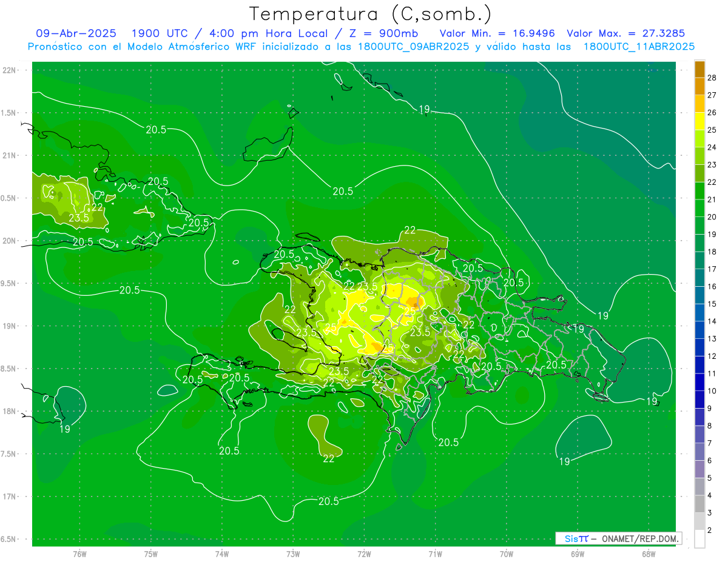This screenshot has width=728, height=562.
Task: Click the "20N" latitude axis label
Action: click(9, 241)
